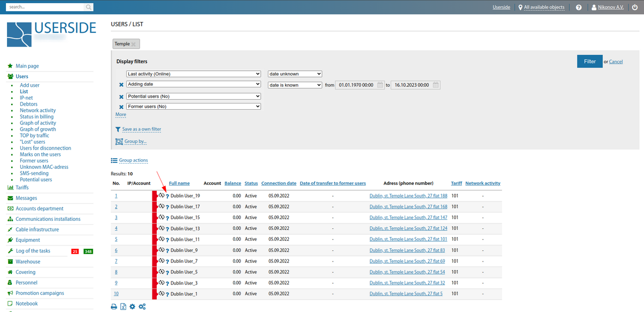
Task: Open Network activity in the sidebar
Action: 38,110
